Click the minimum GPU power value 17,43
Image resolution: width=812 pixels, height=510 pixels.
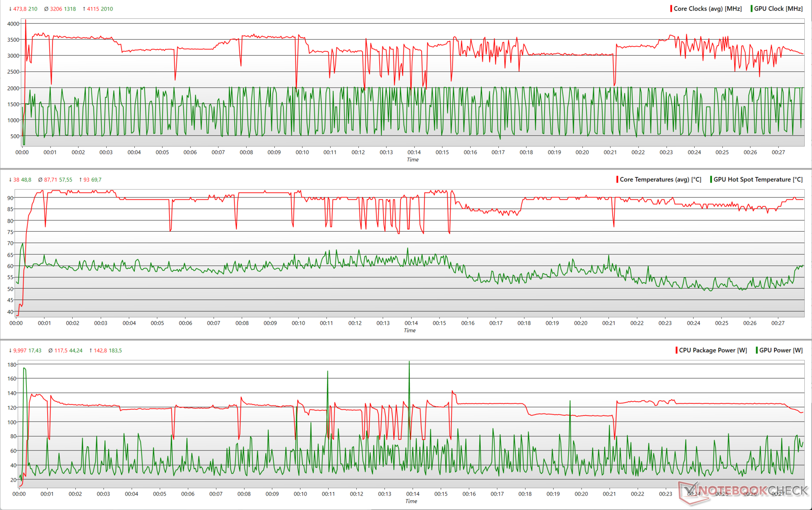coord(35,351)
